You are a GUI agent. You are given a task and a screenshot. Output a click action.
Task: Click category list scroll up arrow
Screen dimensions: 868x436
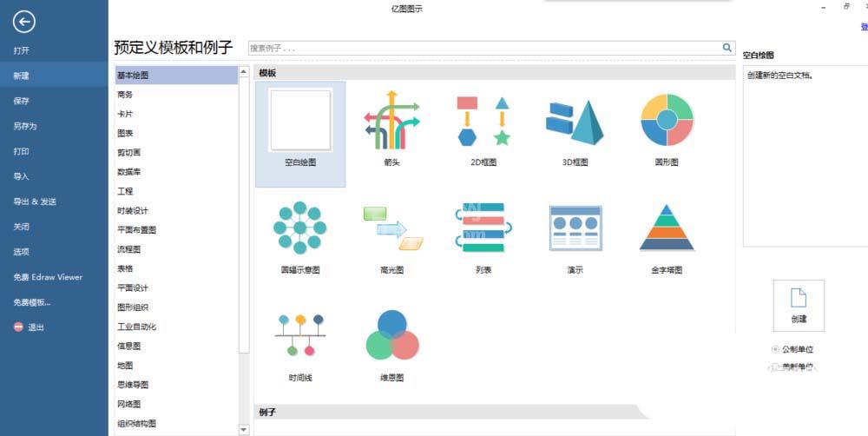pos(244,71)
